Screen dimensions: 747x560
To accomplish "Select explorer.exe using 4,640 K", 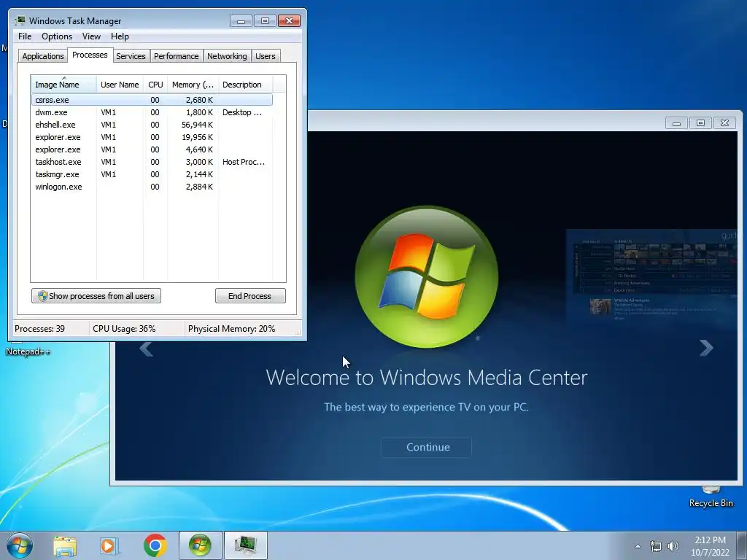I will 152,149.
